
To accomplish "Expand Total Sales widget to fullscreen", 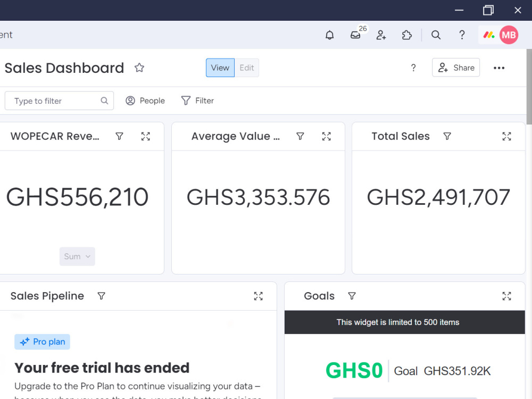I will coord(506,136).
